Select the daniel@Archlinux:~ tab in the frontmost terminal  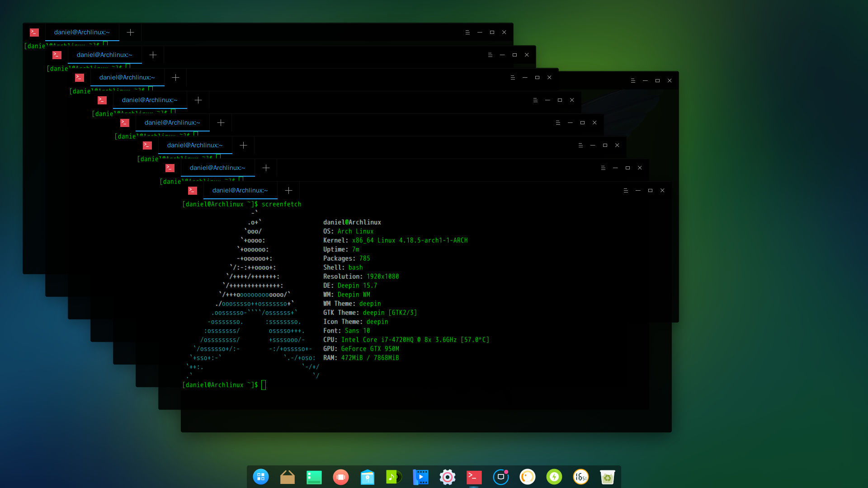click(240, 191)
